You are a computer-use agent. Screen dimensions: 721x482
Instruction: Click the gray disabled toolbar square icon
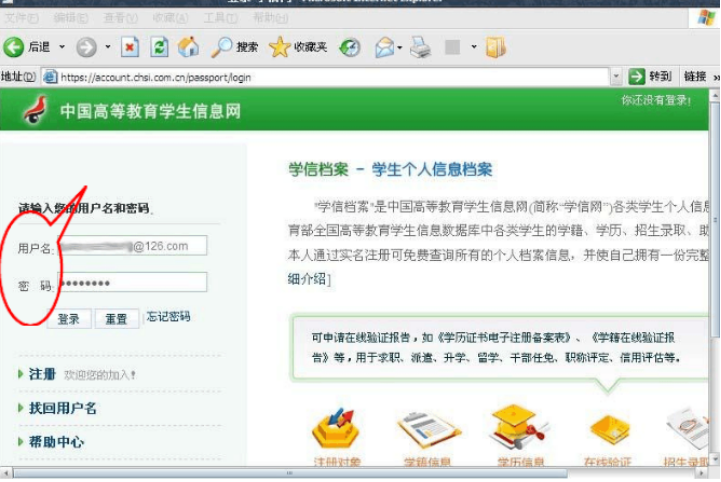click(452, 47)
